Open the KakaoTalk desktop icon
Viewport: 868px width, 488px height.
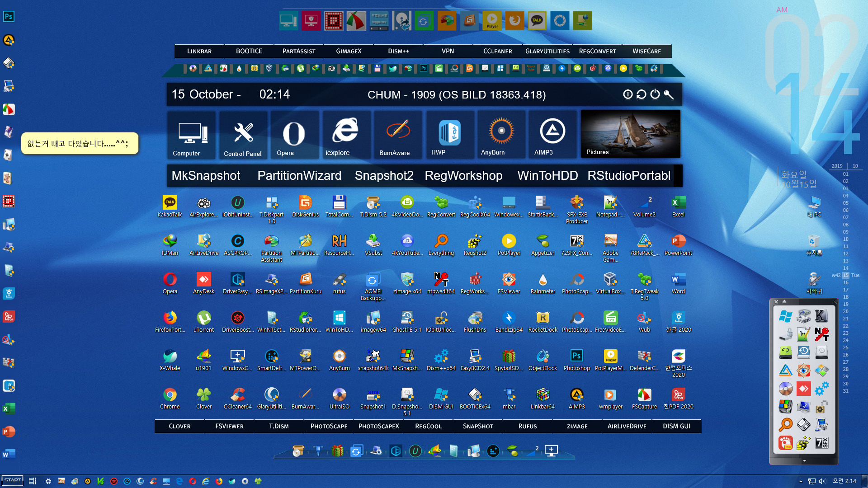[170, 206]
